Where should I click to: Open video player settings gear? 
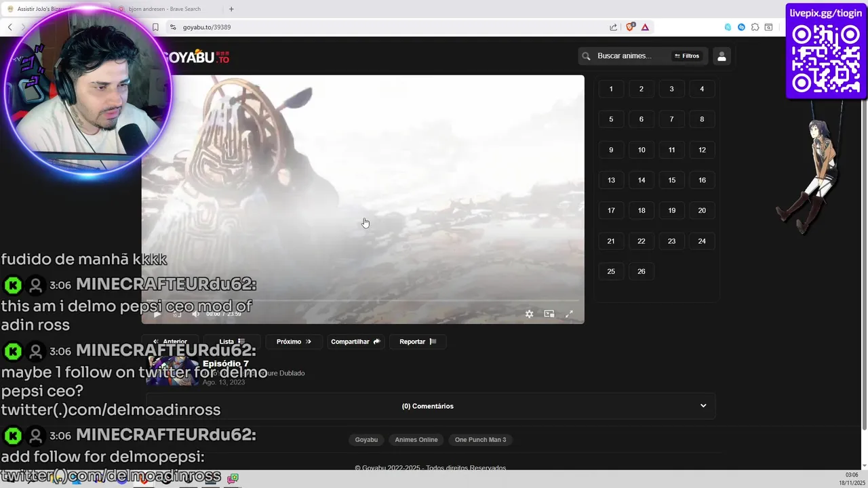coord(529,314)
